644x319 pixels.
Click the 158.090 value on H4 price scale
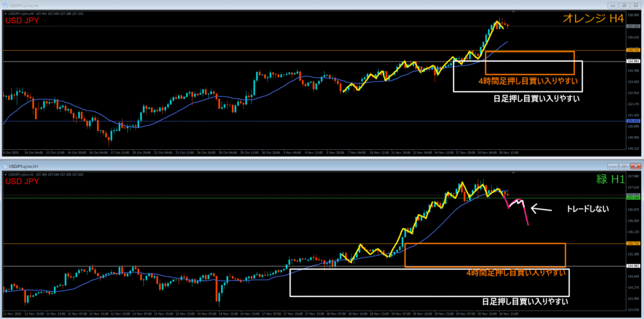(632, 15)
